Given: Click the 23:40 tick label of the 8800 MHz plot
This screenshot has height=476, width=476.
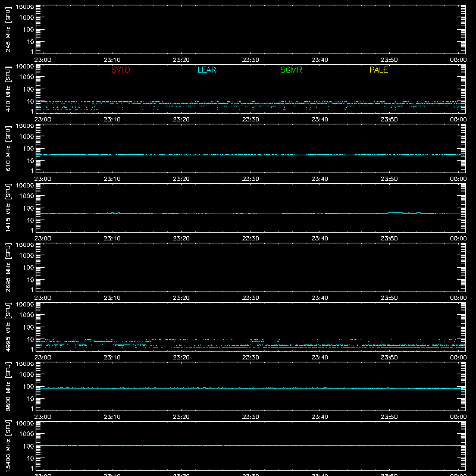Looking at the screenshot, I should [x=320, y=417].
